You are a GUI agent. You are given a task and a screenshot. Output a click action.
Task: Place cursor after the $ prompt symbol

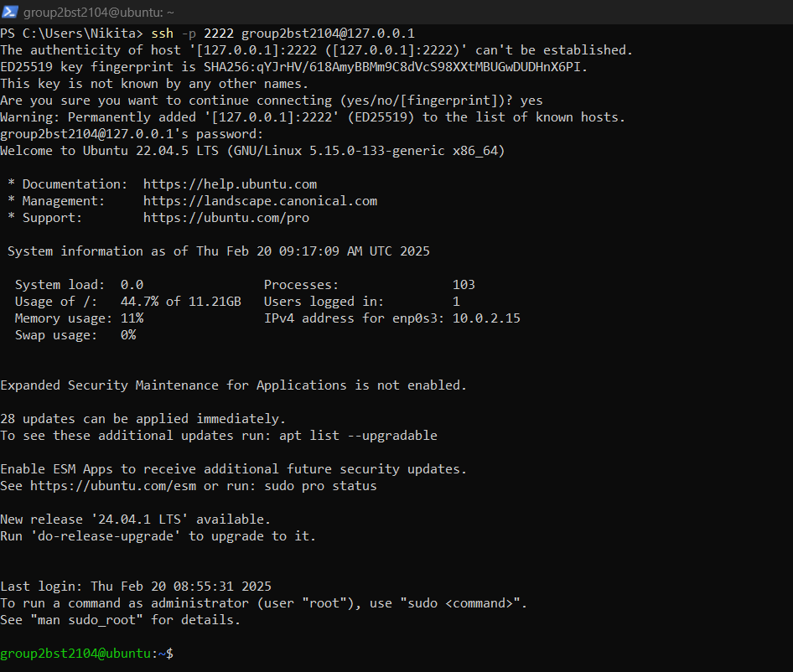[178, 654]
